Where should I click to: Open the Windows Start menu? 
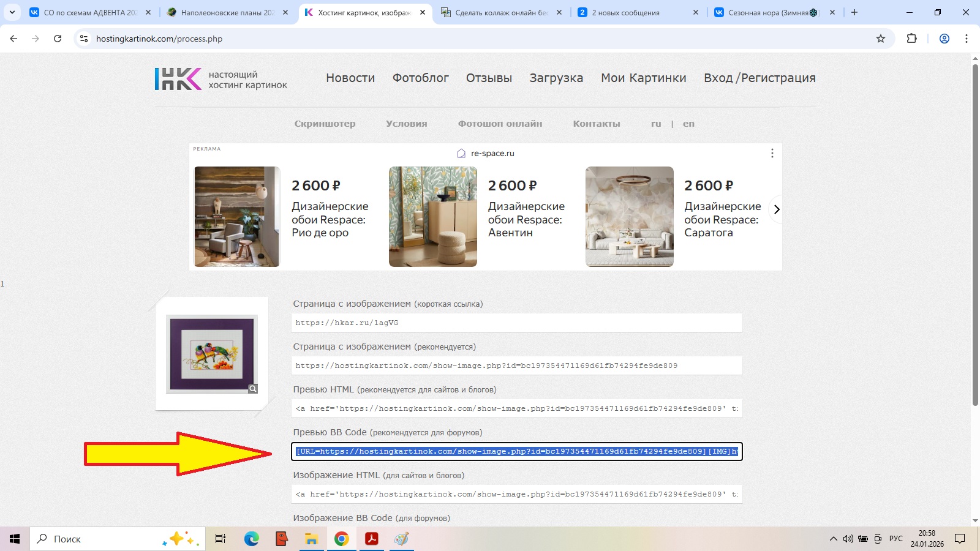point(15,539)
